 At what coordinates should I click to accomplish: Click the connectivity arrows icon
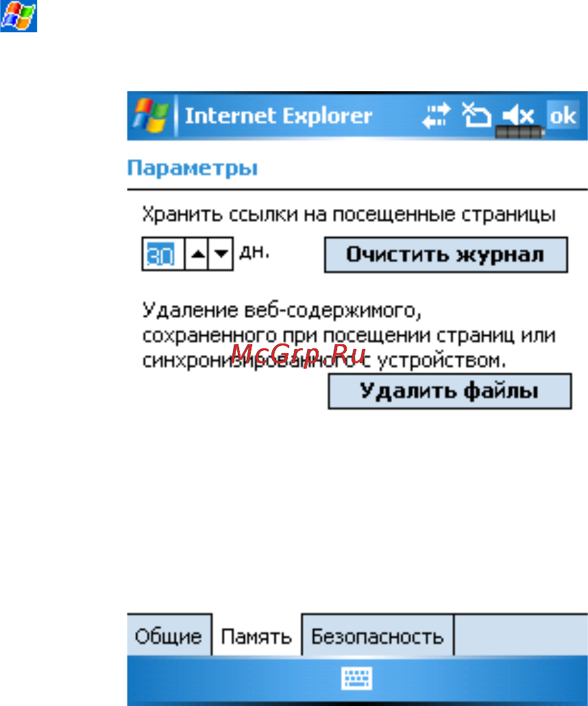click(x=437, y=115)
